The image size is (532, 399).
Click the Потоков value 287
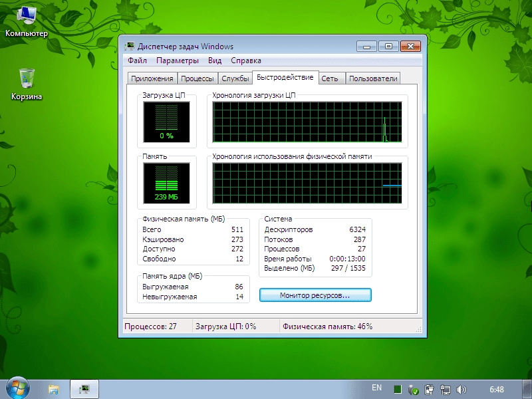tap(360, 239)
